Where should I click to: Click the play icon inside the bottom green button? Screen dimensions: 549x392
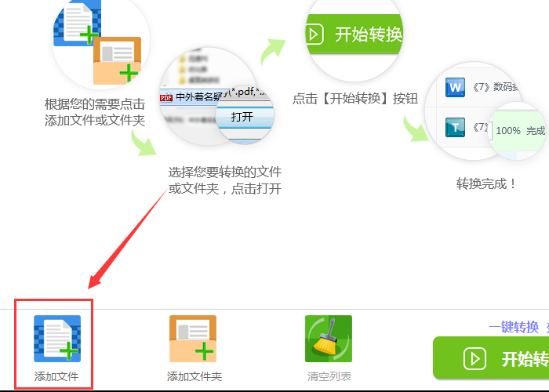(x=474, y=359)
